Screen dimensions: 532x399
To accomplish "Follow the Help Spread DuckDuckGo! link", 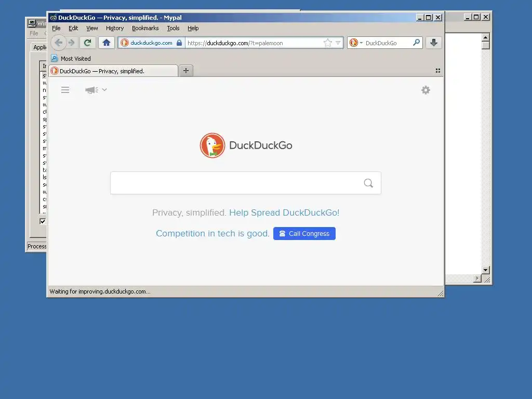I will click(284, 212).
